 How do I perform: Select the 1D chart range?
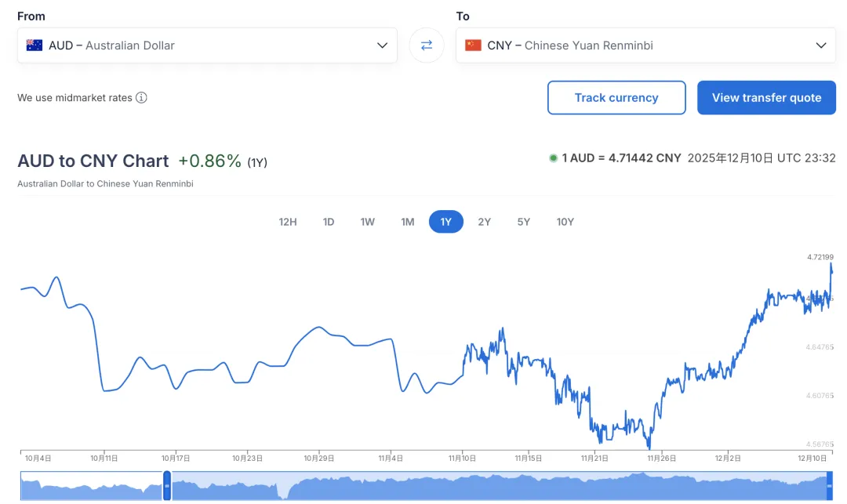(329, 222)
